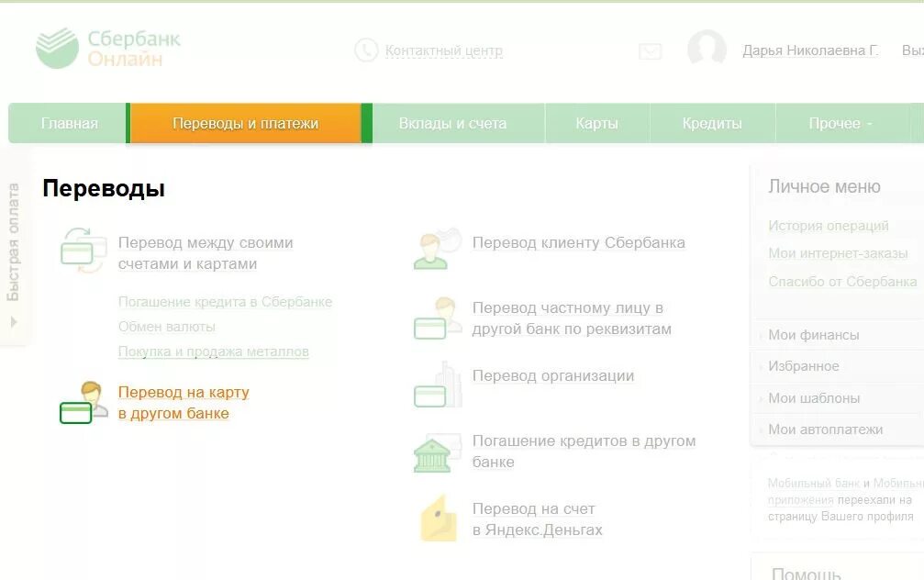Click the Мобильный банк link
The image size is (924, 580).
(814, 484)
